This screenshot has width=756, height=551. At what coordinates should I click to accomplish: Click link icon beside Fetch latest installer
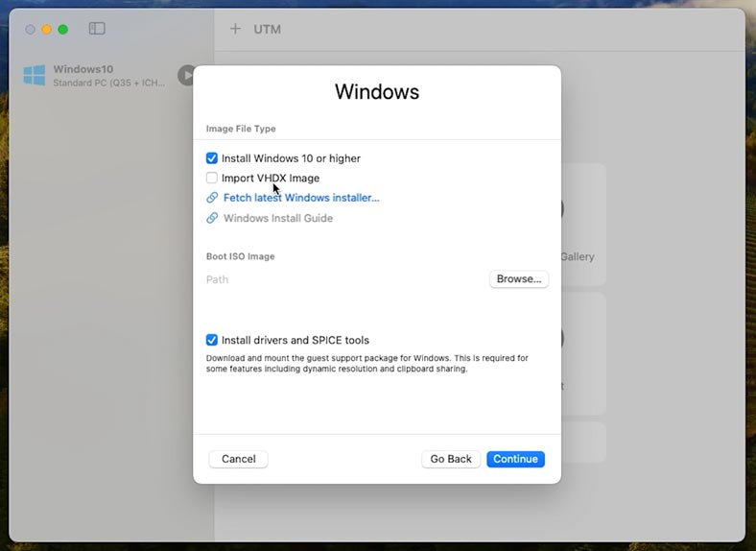(x=212, y=198)
